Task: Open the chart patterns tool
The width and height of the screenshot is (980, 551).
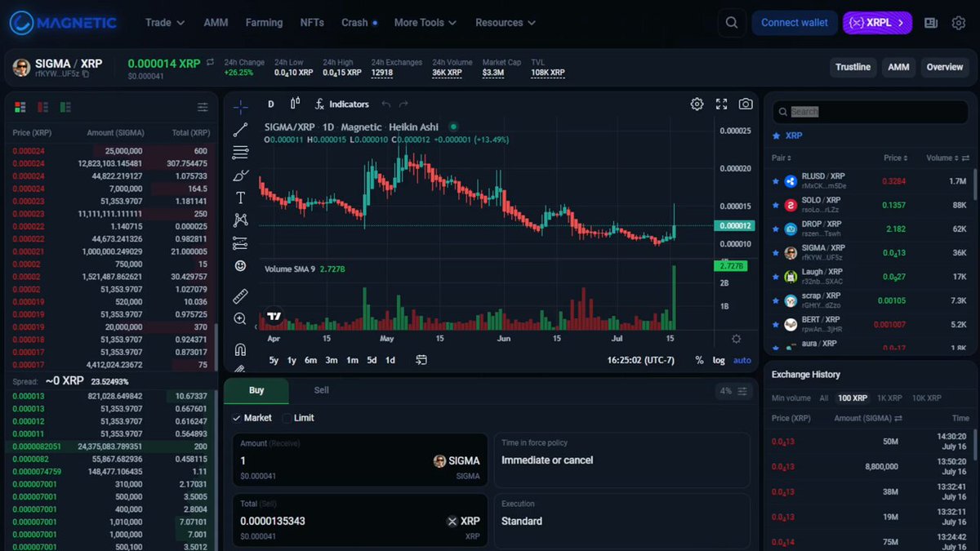Action: (x=240, y=220)
